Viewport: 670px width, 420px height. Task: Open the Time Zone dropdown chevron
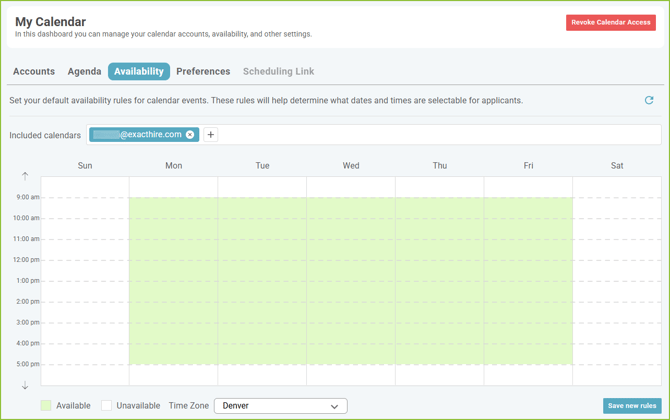[x=334, y=406]
